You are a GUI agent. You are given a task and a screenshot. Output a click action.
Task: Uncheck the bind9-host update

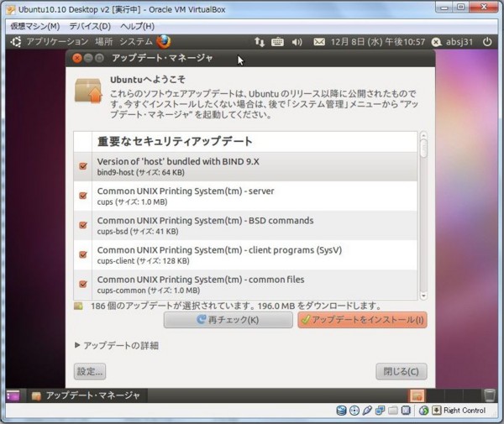(83, 166)
